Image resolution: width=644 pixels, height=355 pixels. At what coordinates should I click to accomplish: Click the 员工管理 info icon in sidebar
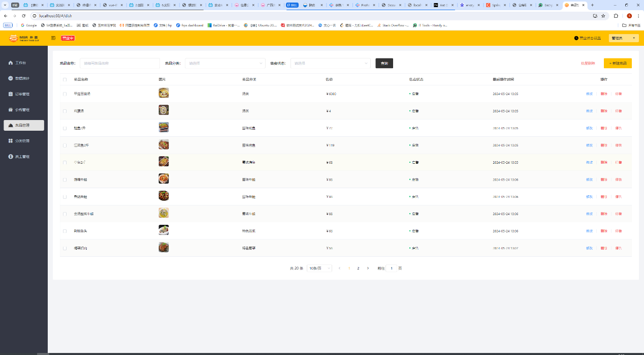point(11,157)
